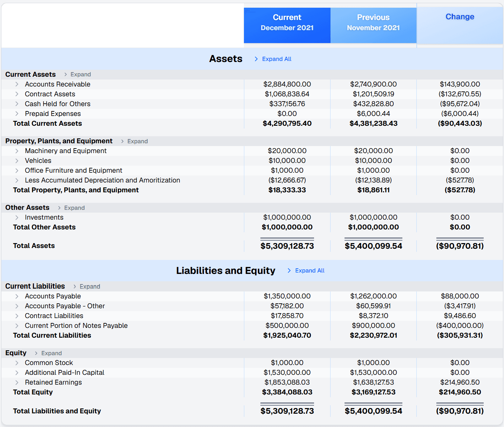Click the $18,333.33 total value
Viewport: 504px width, 427px height.
[287, 190]
